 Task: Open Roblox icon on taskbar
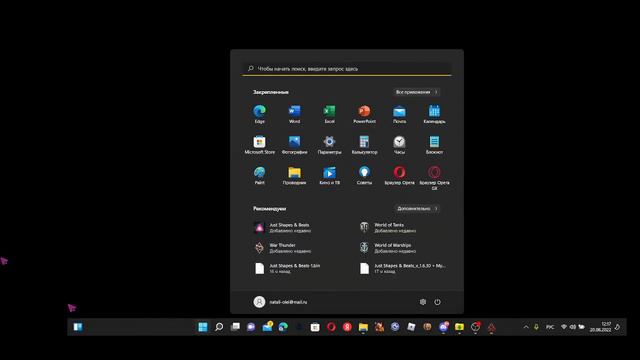pyautogui.click(x=411, y=327)
